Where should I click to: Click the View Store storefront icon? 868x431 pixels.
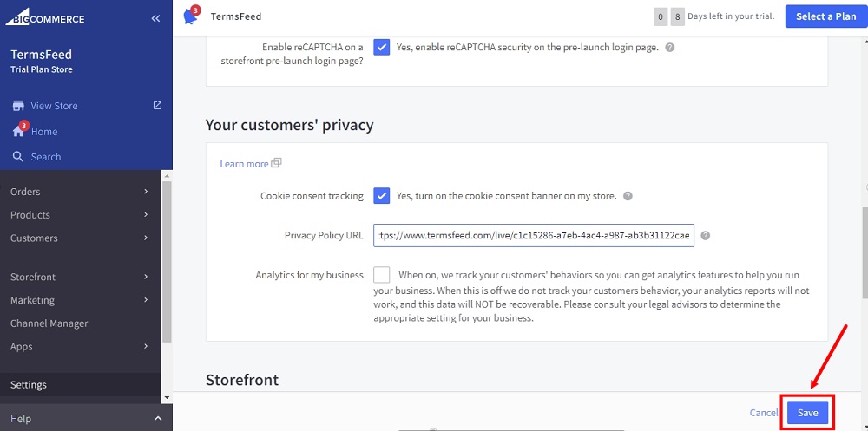pos(18,106)
